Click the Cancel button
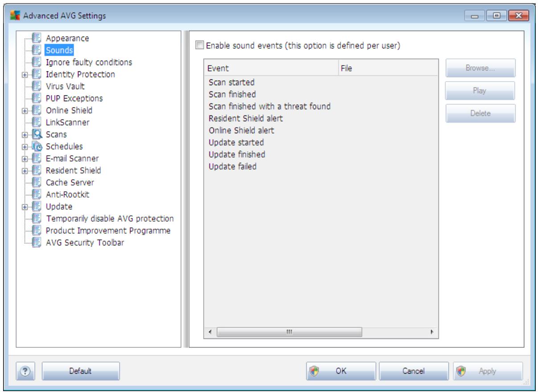Screen dimensions: 538x392 tap(414, 371)
